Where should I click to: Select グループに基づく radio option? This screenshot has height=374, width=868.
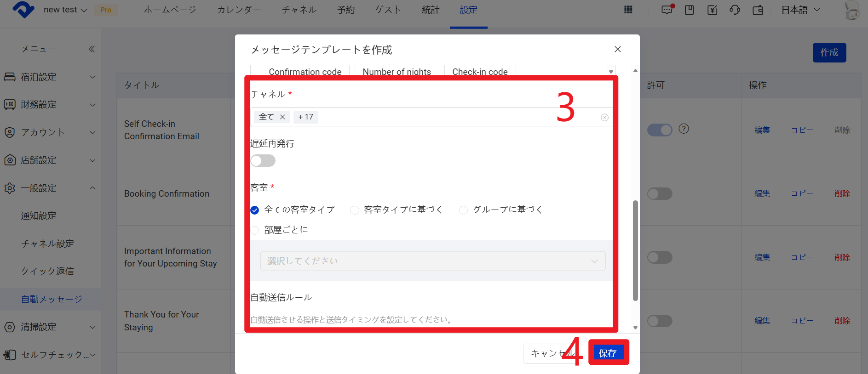pos(464,210)
